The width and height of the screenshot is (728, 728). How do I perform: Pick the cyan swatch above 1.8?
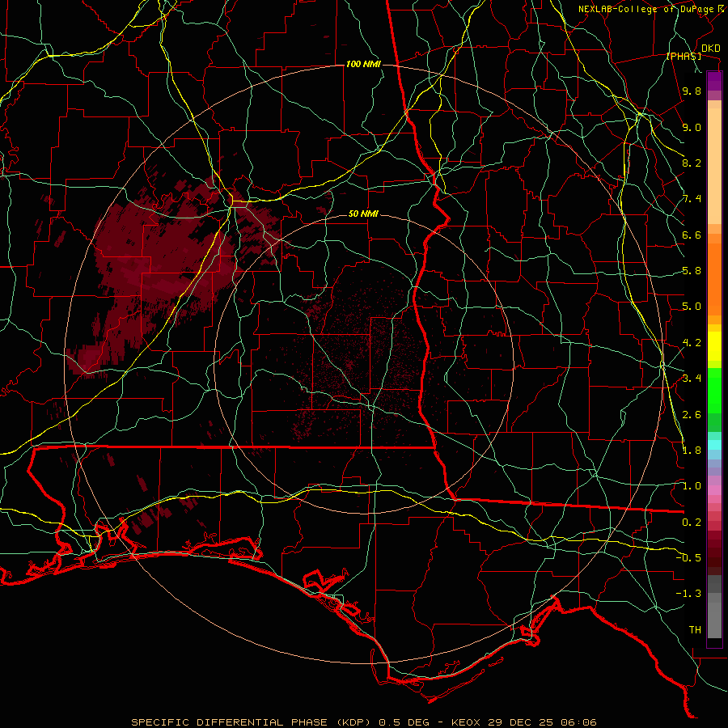click(x=714, y=445)
